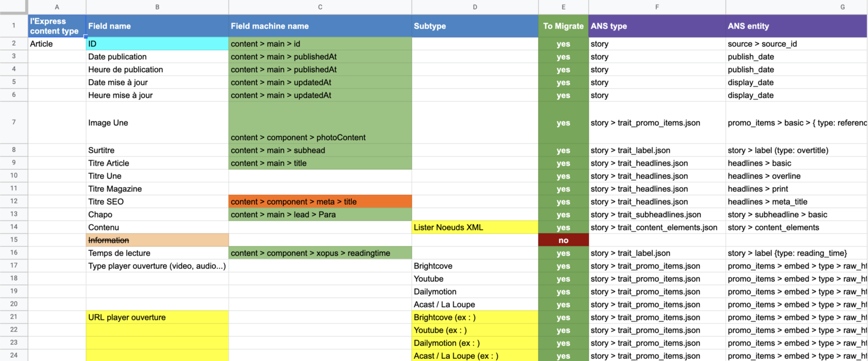Click the 'content > component > photoContent' cell
Image resolution: width=868 pixels, height=361 pixels.
pos(320,123)
